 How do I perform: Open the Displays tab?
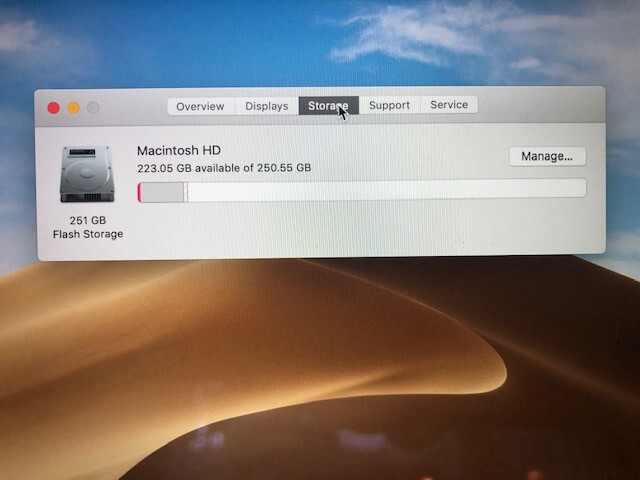[x=267, y=106]
